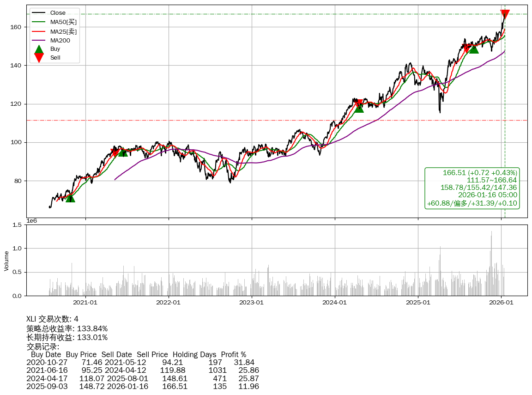Screen dimensions: 532x395
Task: Click the black Close line sample in legend
Action: click(x=39, y=13)
